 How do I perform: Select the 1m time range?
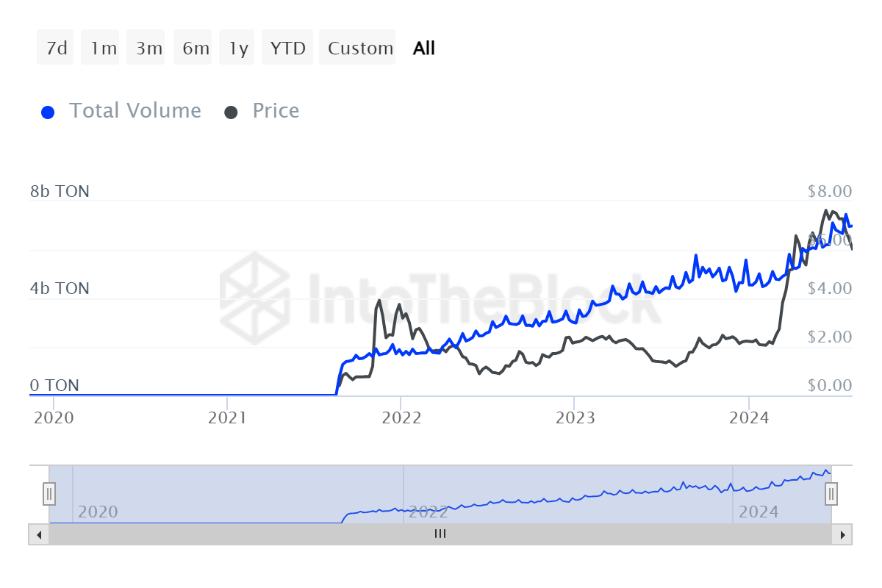pos(101,49)
